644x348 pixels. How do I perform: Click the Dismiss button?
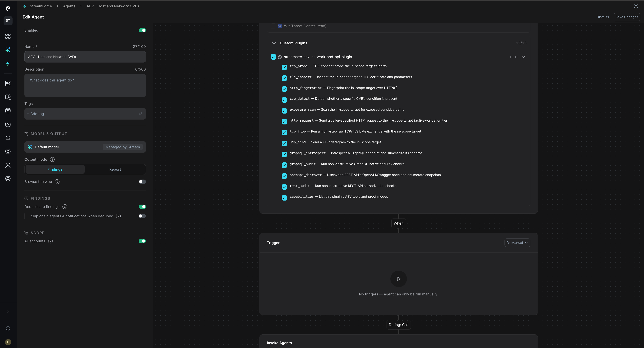click(602, 17)
